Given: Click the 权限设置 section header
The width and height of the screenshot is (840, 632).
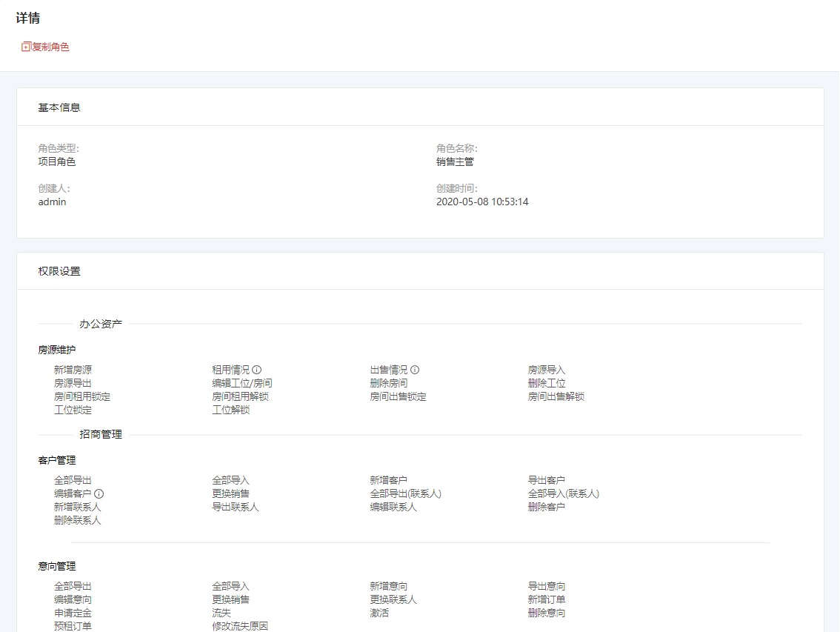Looking at the screenshot, I should [x=59, y=271].
